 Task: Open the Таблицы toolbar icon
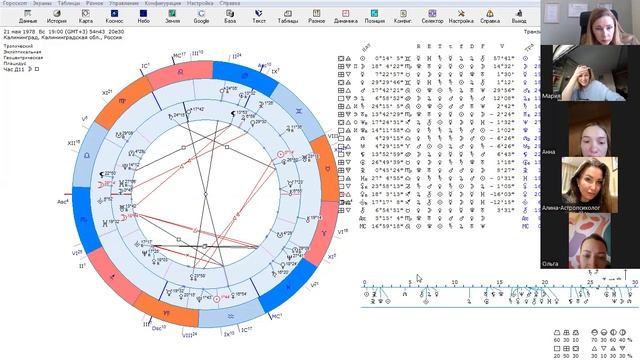[x=288, y=16]
